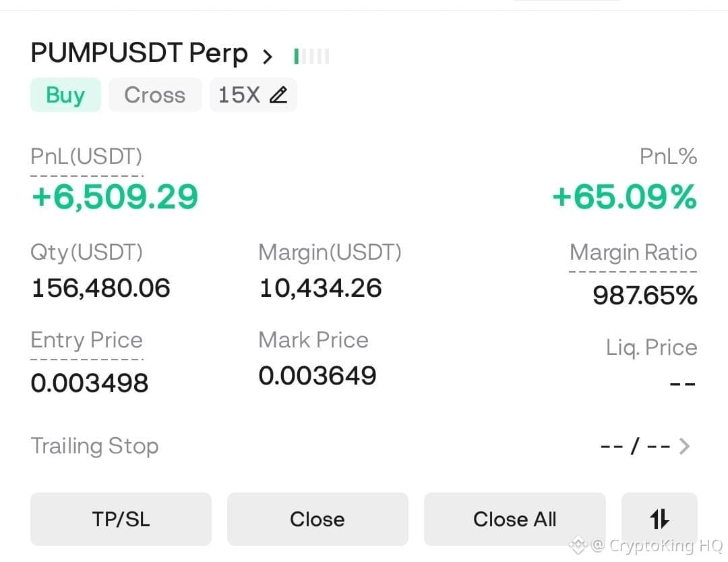Tap the pencil icon to edit leverage
Screen dimensions: 728x562
(278, 95)
